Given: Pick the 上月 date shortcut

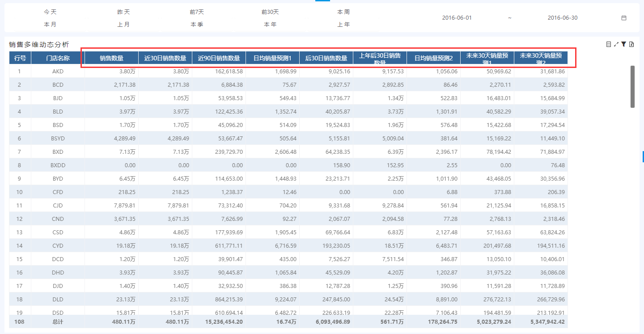Looking at the screenshot, I should click(x=123, y=25).
